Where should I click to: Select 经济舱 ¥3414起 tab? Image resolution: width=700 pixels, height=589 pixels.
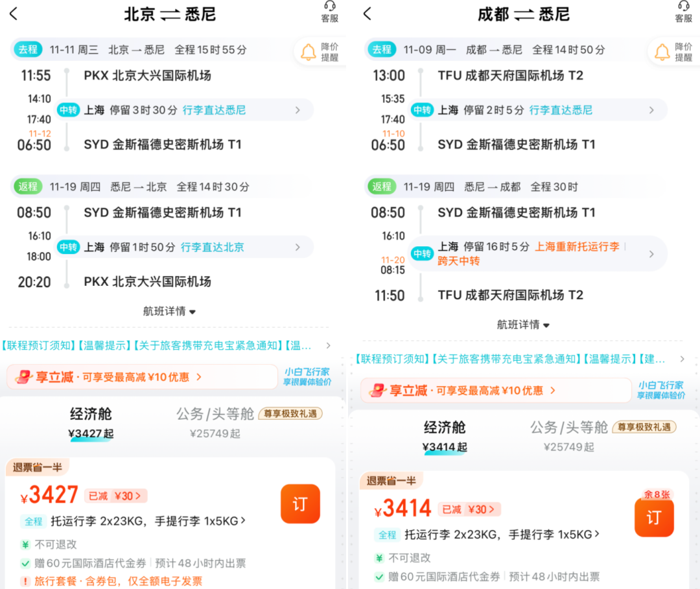point(445,437)
